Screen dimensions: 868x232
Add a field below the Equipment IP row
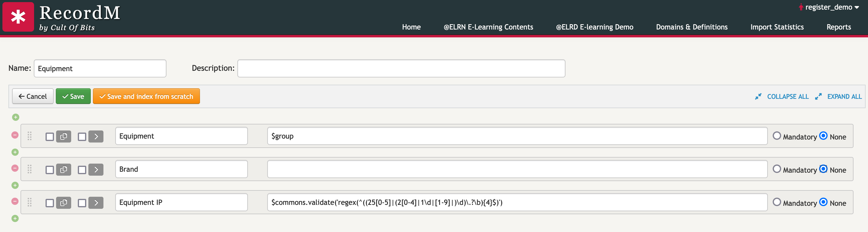click(x=15, y=218)
